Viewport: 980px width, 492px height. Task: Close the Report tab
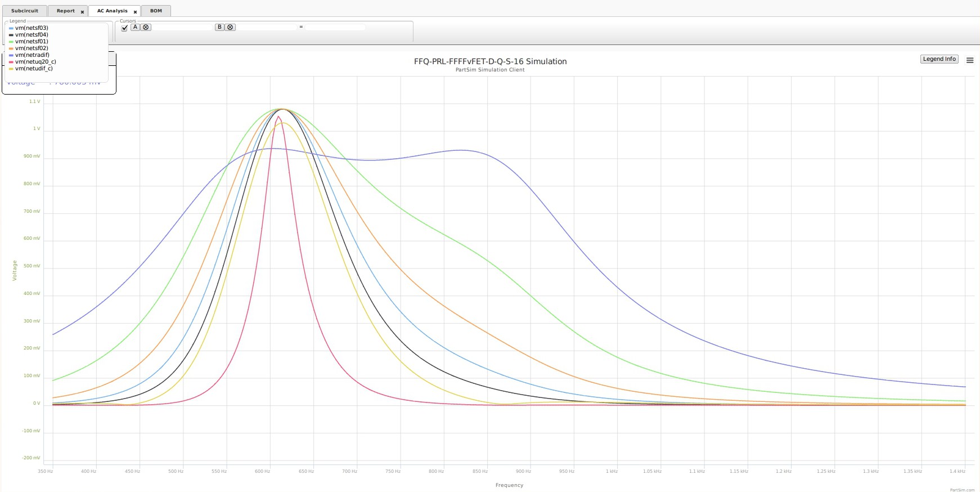click(82, 12)
